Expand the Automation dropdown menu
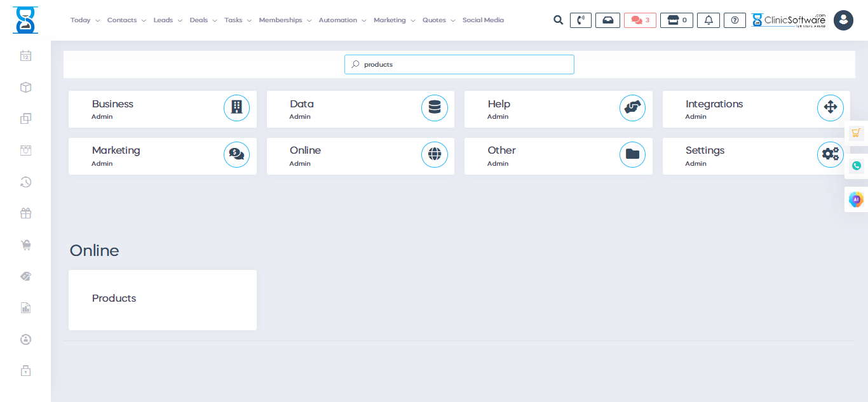868x402 pixels. 342,20
